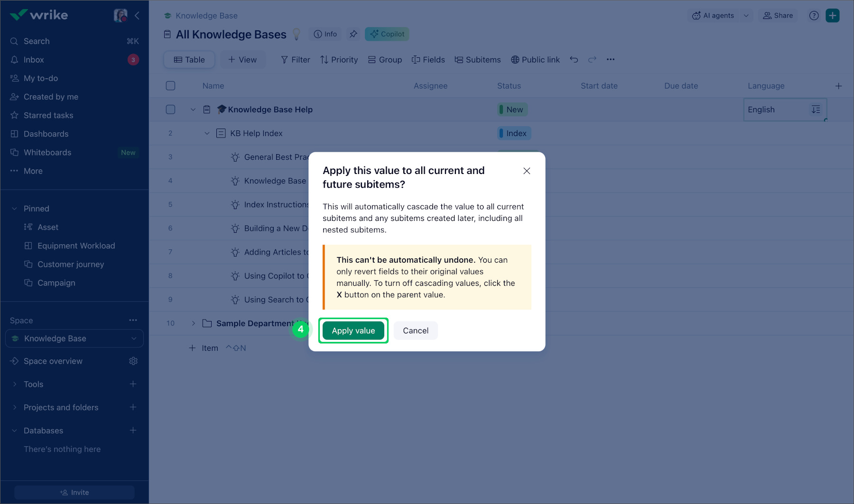The height and width of the screenshot is (504, 854).
Task: Toggle the select-all header checkbox
Action: 171,86
